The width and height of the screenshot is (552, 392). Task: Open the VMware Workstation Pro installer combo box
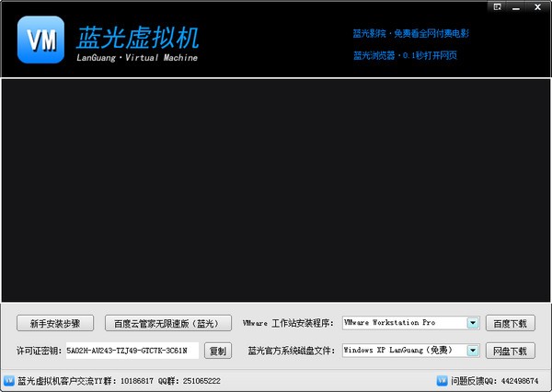coord(403,323)
